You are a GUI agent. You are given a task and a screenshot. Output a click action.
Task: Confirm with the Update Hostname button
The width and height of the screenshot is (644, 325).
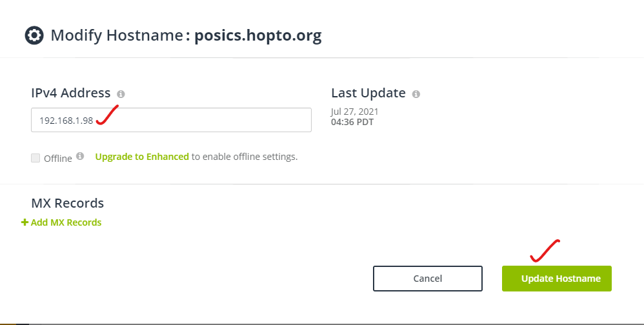click(x=556, y=279)
